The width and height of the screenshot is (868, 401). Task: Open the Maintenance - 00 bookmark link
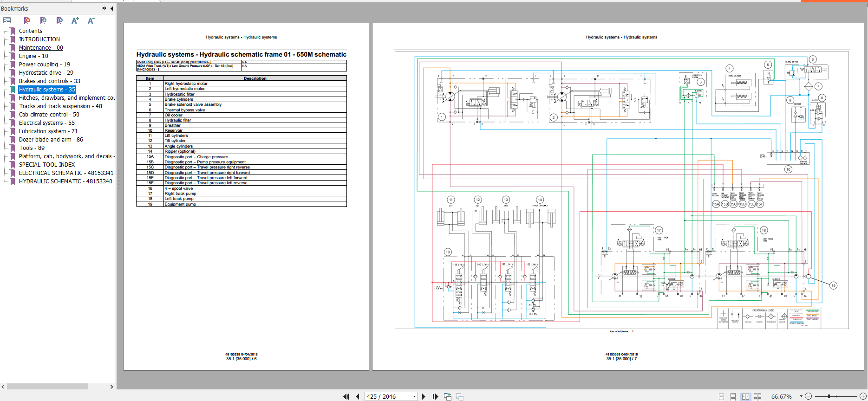pyautogui.click(x=41, y=48)
